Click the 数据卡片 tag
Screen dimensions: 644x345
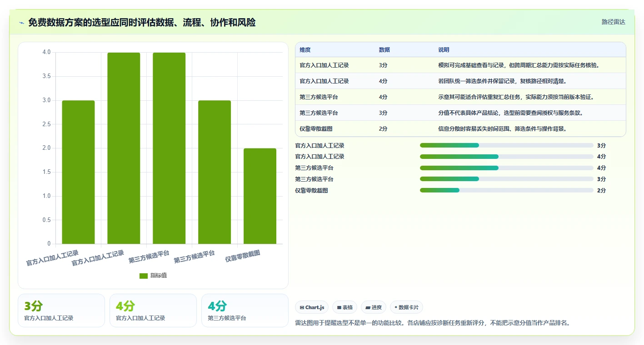tap(406, 307)
